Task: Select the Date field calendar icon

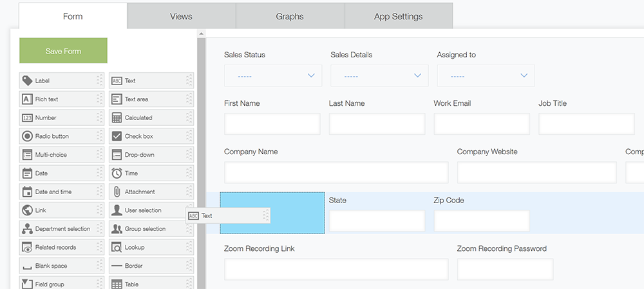Action: click(27, 174)
